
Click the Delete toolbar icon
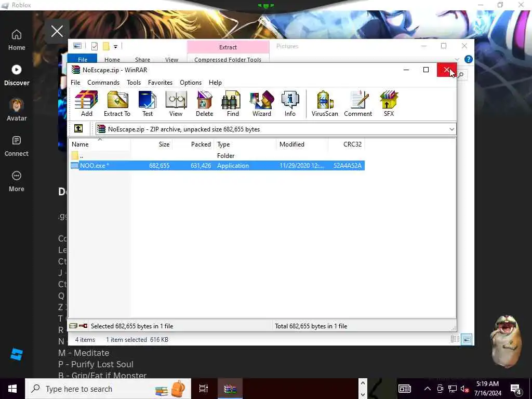(204, 103)
